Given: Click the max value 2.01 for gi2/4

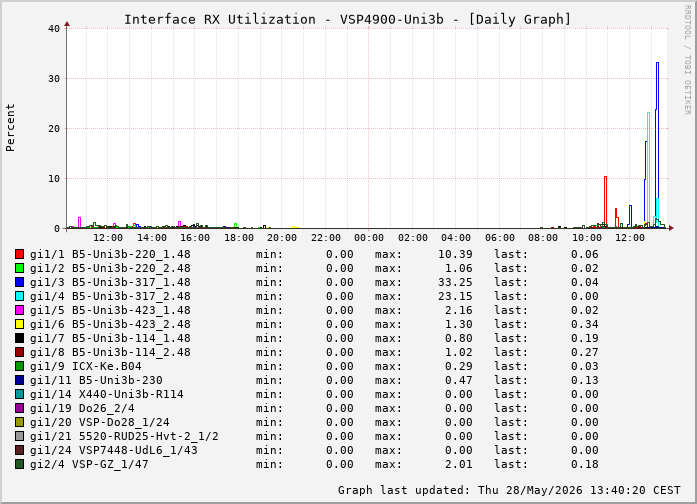Looking at the screenshot, I should [x=459, y=464].
